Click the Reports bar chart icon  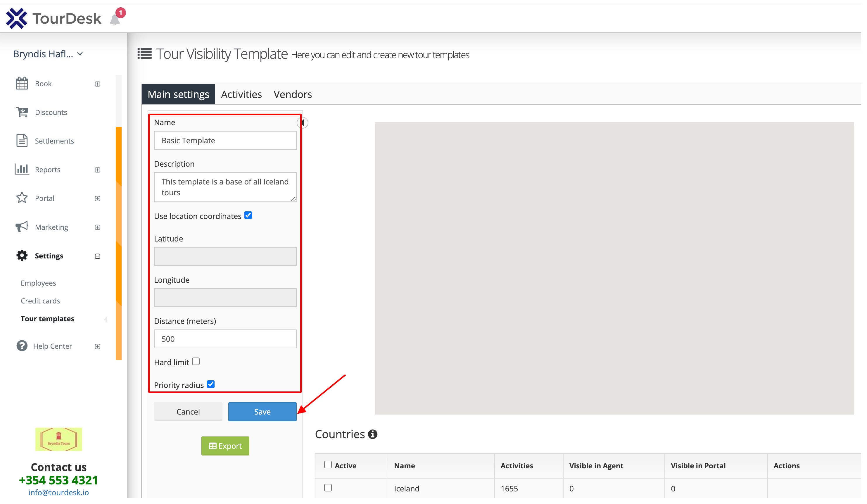(22, 170)
